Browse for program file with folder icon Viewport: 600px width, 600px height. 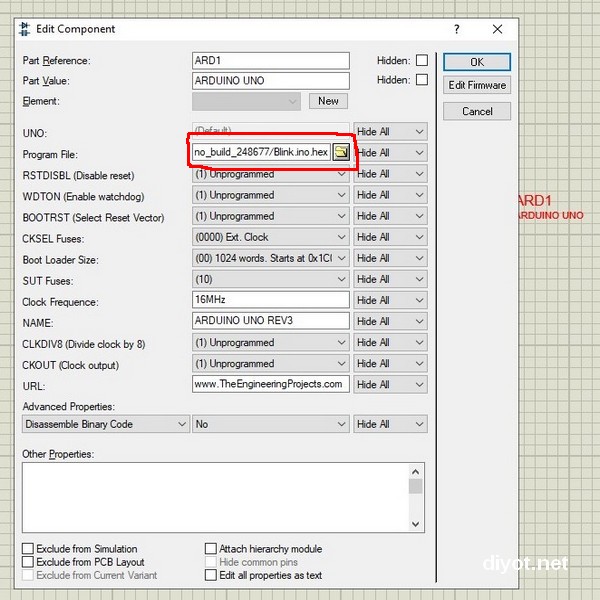tap(341, 152)
